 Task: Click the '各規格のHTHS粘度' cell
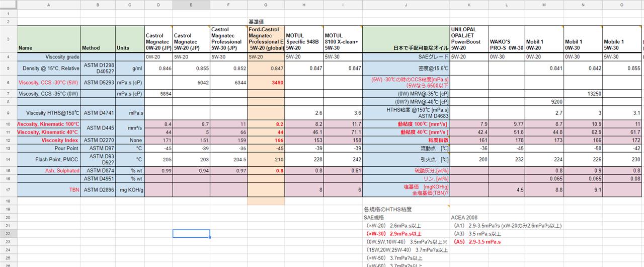click(406, 209)
